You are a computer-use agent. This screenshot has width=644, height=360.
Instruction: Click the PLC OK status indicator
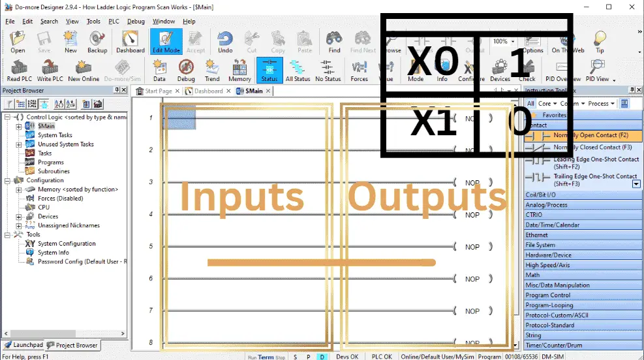382,357
